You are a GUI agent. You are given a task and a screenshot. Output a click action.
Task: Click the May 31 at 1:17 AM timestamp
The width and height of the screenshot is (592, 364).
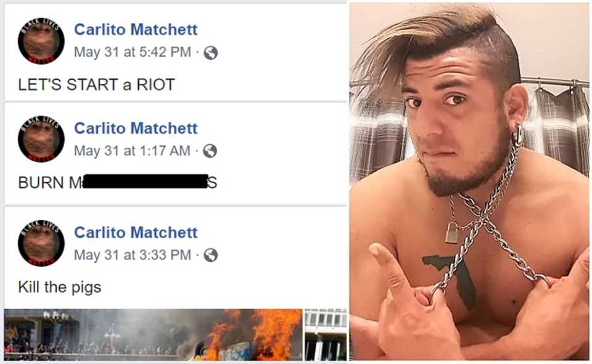[132, 151]
